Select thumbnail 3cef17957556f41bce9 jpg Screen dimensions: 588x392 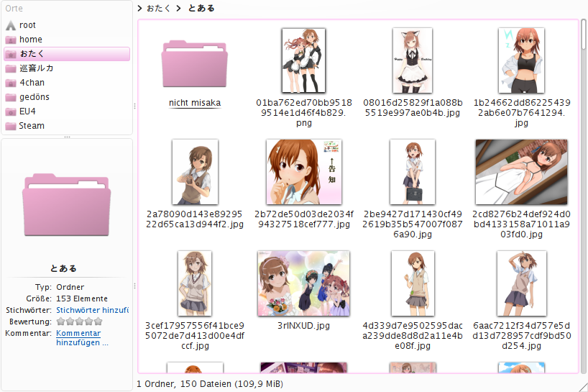click(195, 283)
